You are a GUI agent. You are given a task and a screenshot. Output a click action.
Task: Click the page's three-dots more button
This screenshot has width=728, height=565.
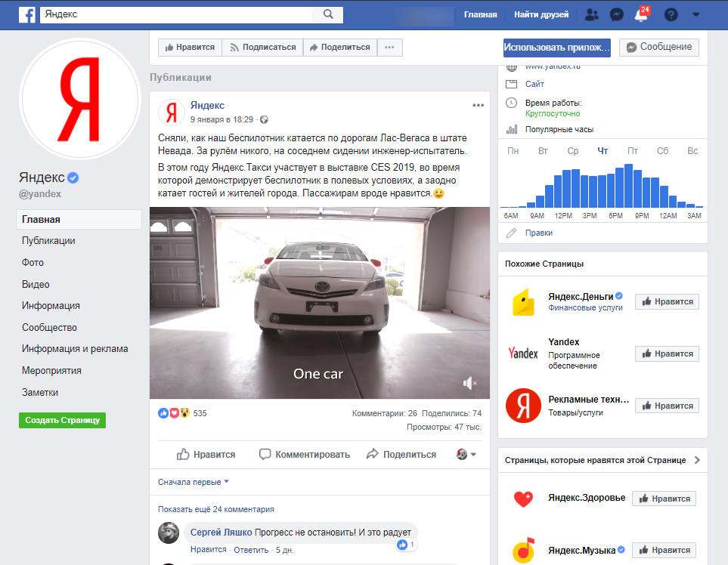point(389,48)
